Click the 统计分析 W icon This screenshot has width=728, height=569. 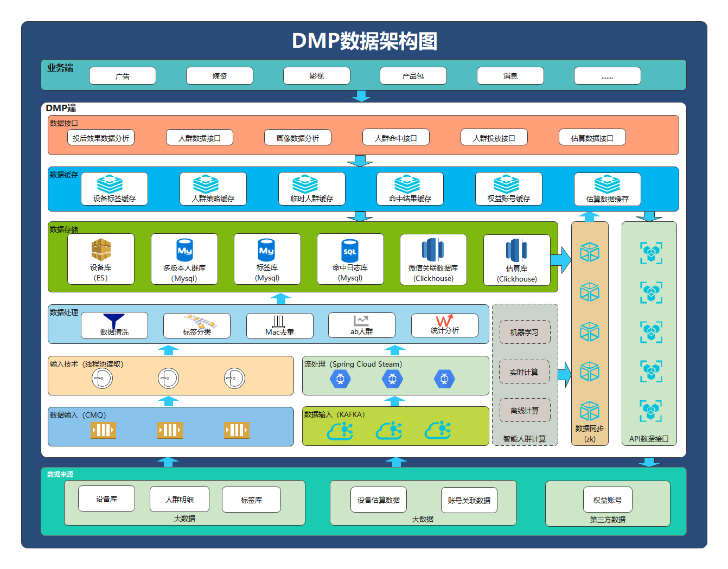click(x=444, y=321)
